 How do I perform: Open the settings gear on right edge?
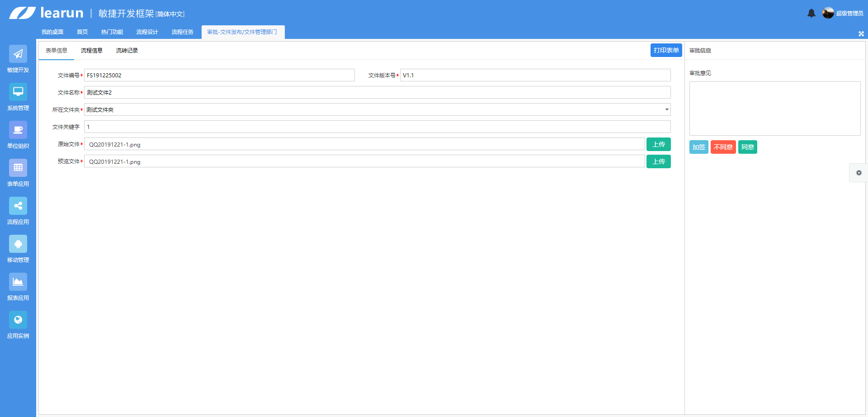point(859,173)
